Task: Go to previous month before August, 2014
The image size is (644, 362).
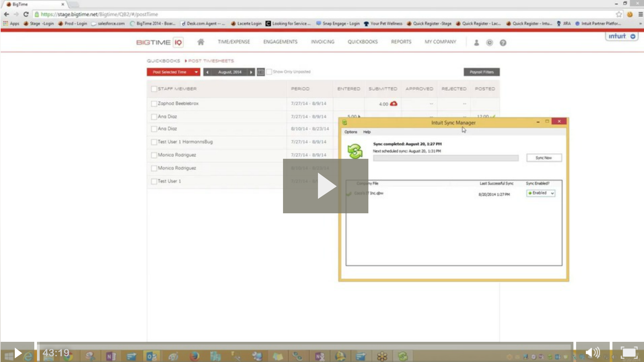Action: pyautogui.click(x=207, y=72)
